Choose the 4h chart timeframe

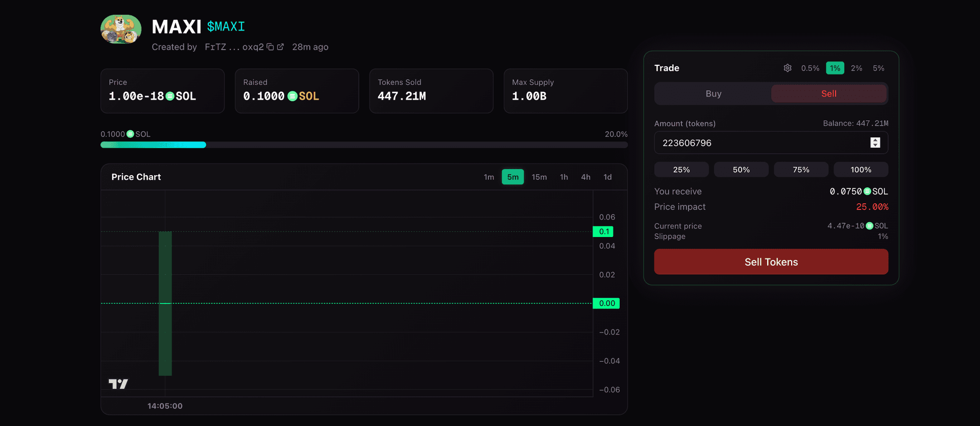pyautogui.click(x=585, y=177)
